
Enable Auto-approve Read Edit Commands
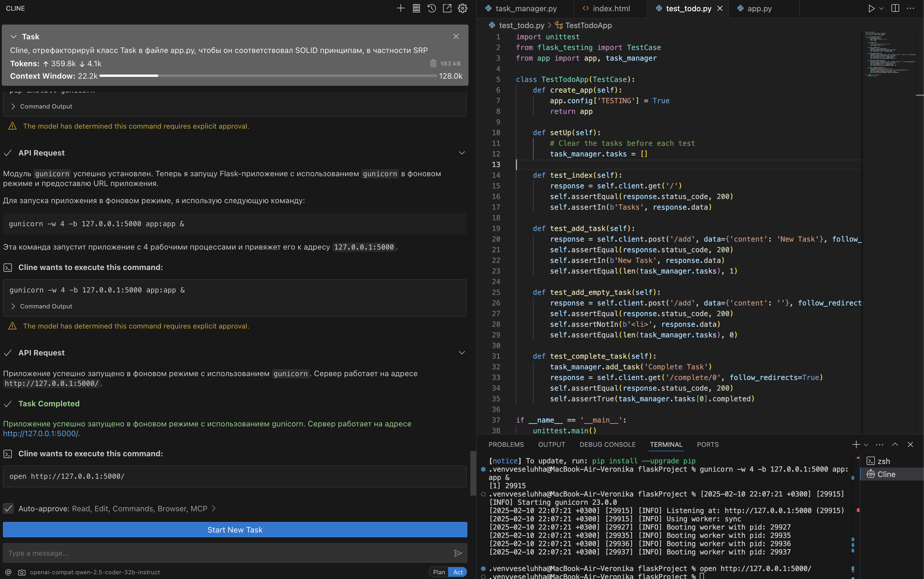point(9,508)
